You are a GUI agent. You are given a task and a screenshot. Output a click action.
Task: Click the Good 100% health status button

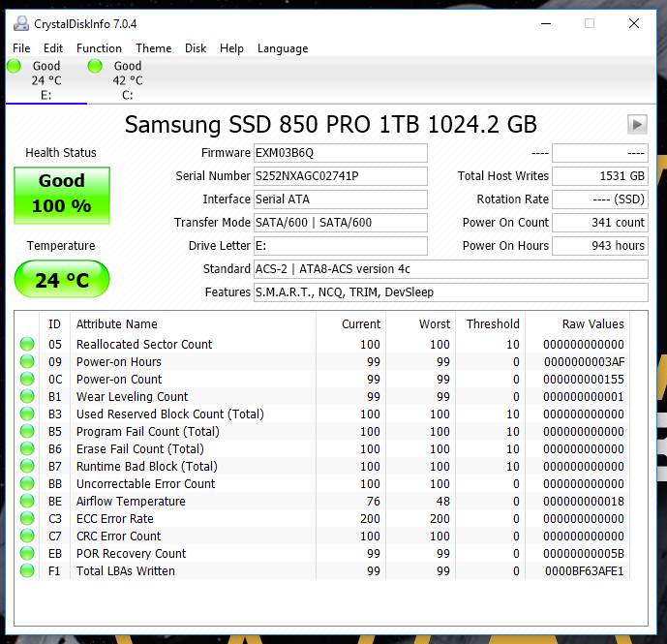[62, 196]
